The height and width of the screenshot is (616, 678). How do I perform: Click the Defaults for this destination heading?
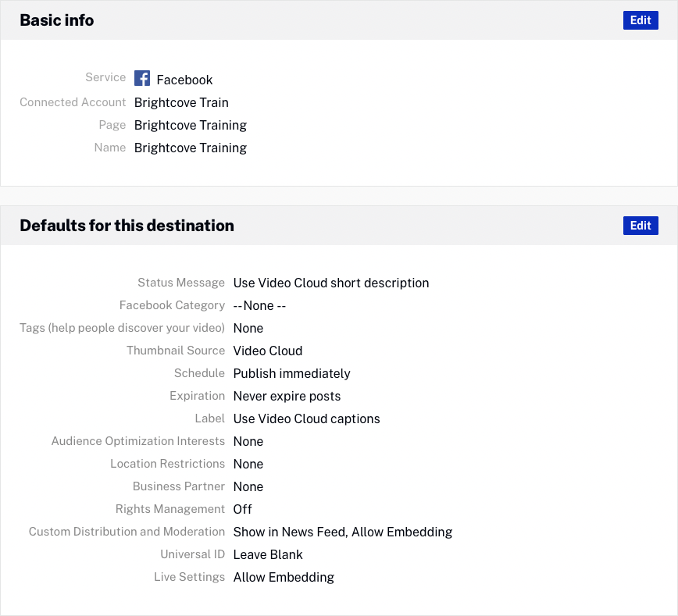(x=127, y=226)
